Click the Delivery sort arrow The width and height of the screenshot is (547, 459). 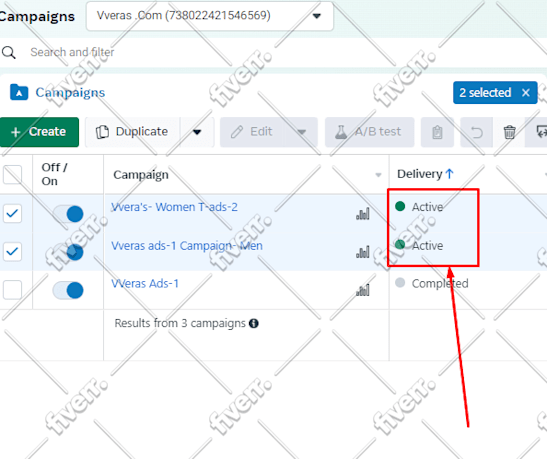[x=449, y=174]
